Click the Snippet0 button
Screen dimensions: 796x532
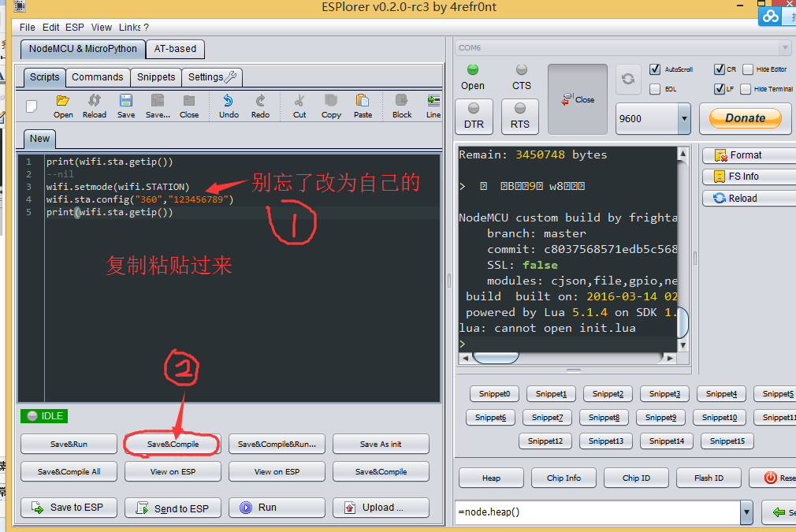(494, 394)
